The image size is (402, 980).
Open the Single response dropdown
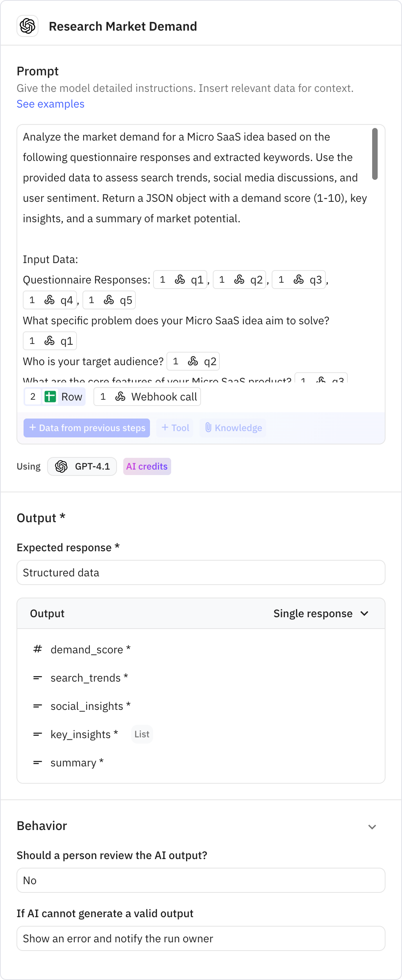(322, 613)
